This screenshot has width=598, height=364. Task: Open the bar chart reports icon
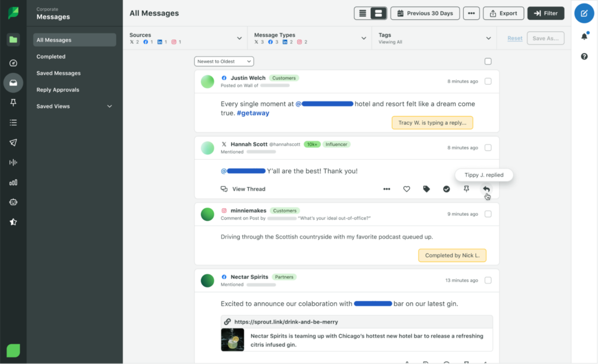click(13, 183)
